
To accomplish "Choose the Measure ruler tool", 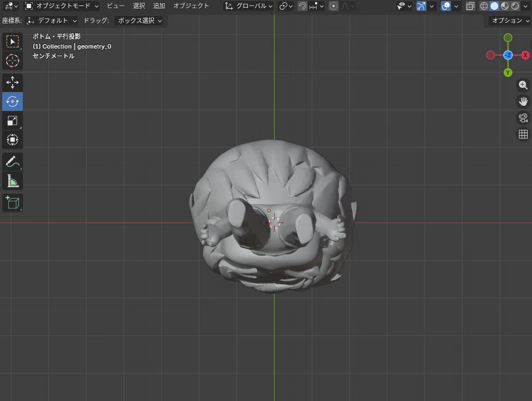I will point(13,181).
